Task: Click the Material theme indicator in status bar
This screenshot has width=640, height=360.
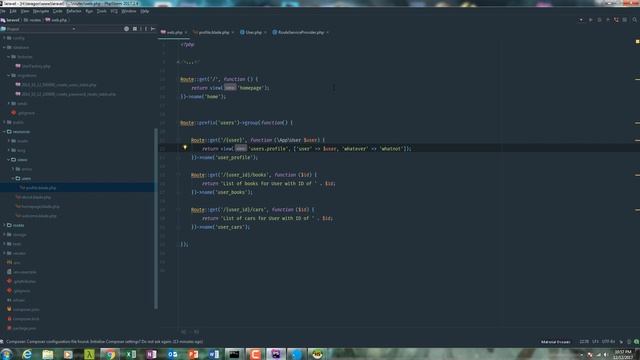Action: coord(556,342)
